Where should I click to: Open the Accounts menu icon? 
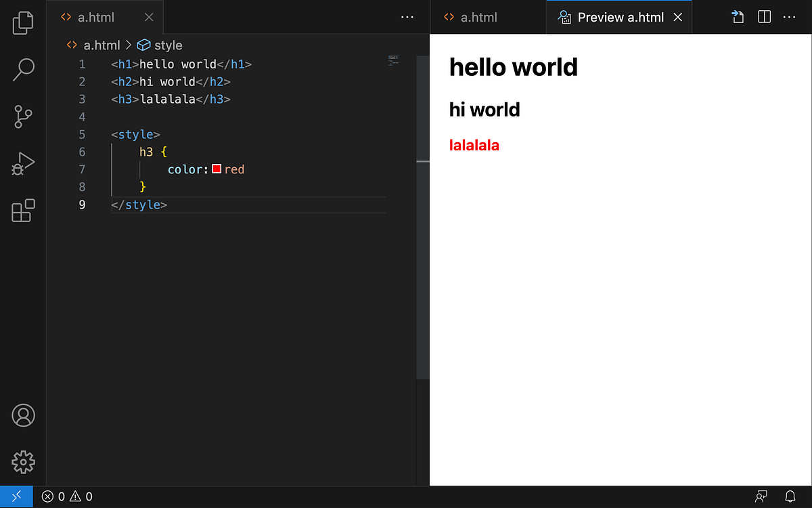pyautogui.click(x=23, y=415)
